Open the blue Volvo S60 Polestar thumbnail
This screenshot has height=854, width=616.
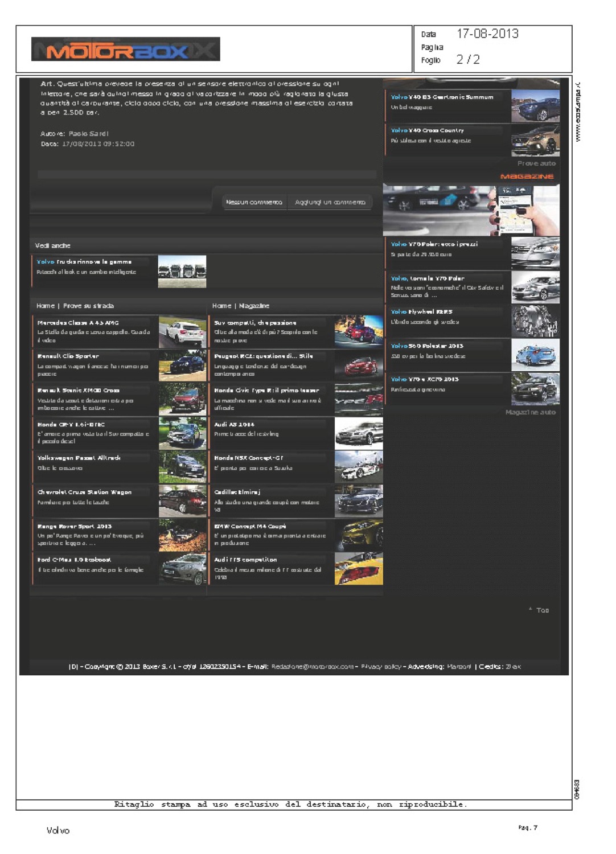pos(535,355)
